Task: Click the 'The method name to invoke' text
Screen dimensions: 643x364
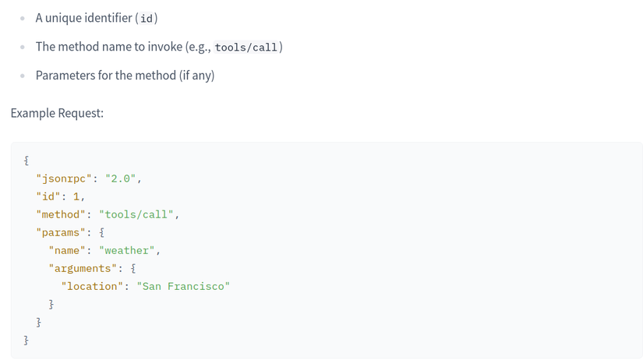Action: click(108, 47)
